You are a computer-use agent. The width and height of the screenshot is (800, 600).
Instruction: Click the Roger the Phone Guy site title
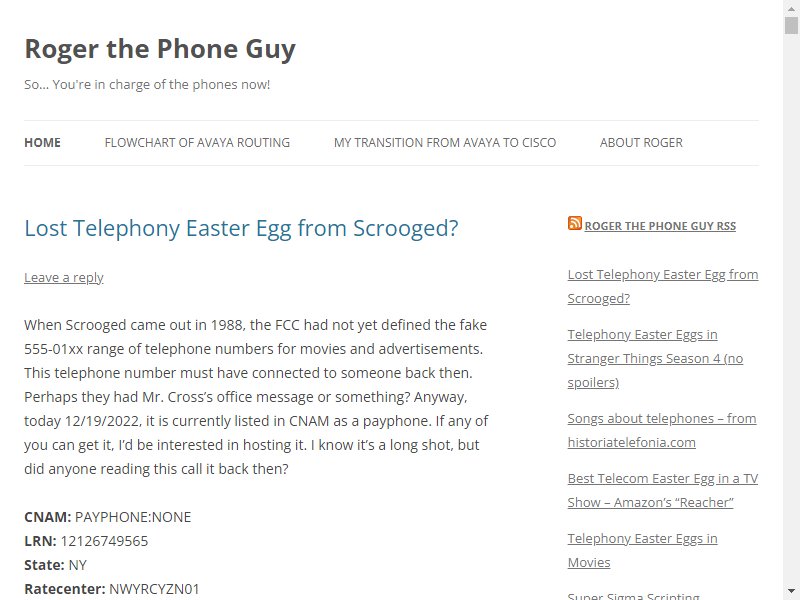(x=160, y=49)
